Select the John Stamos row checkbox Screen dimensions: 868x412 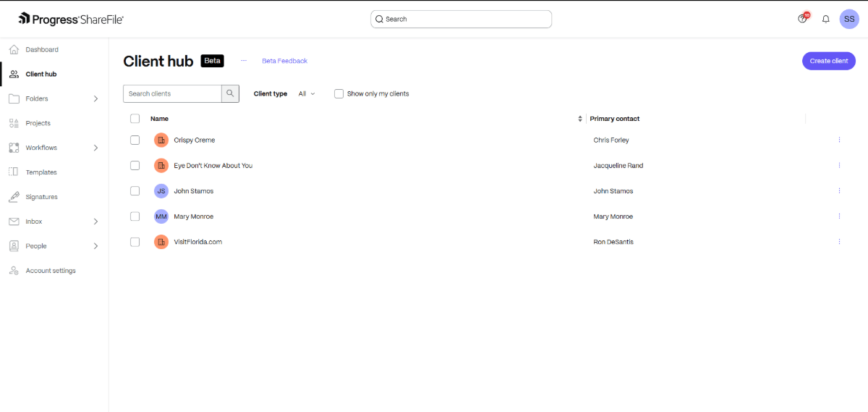135,191
